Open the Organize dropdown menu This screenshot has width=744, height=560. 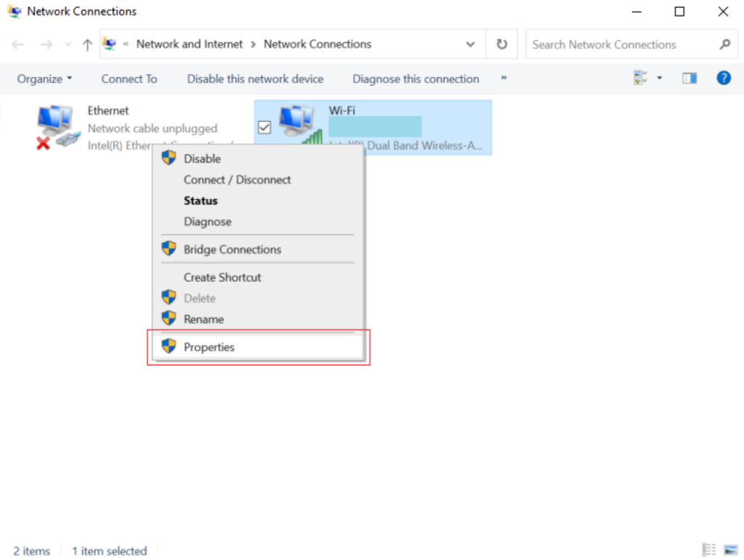point(44,78)
